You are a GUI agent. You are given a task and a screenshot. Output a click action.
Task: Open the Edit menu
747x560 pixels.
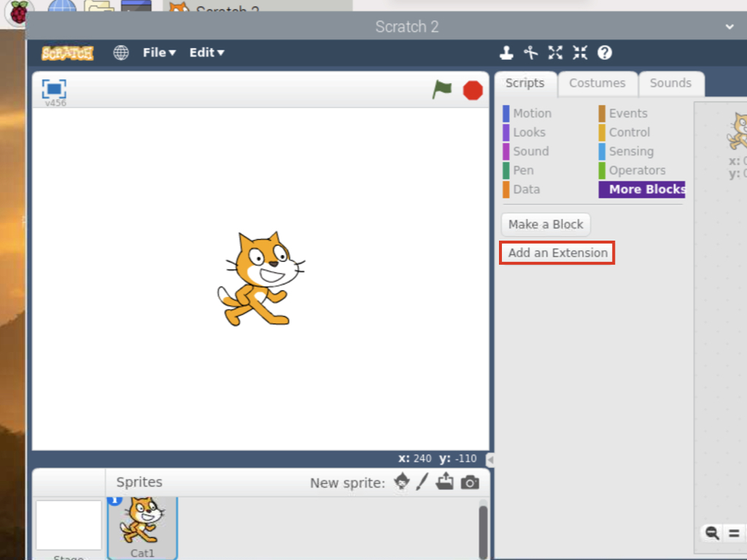(206, 52)
